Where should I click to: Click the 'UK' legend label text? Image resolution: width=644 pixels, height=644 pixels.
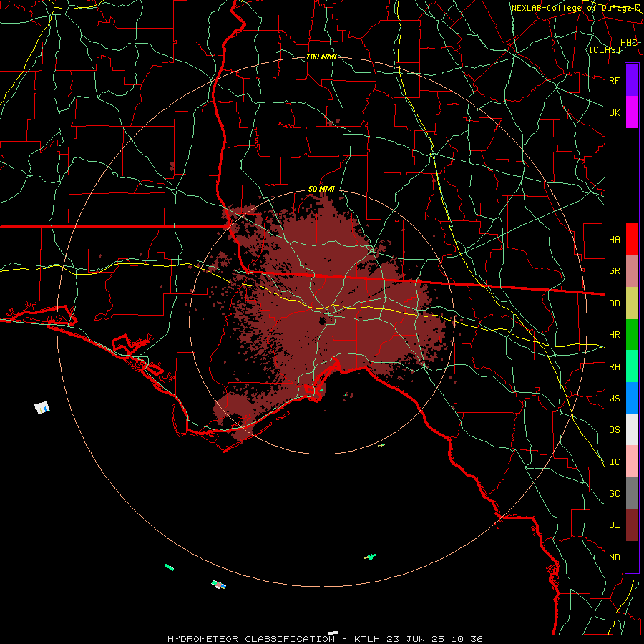pyautogui.click(x=614, y=112)
